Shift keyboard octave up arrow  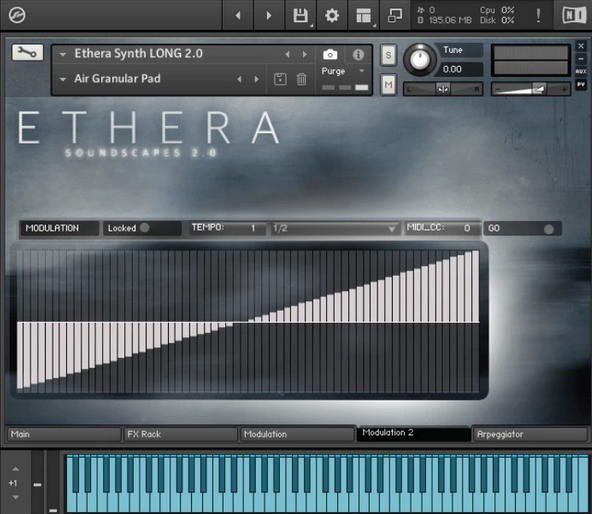pos(15,469)
